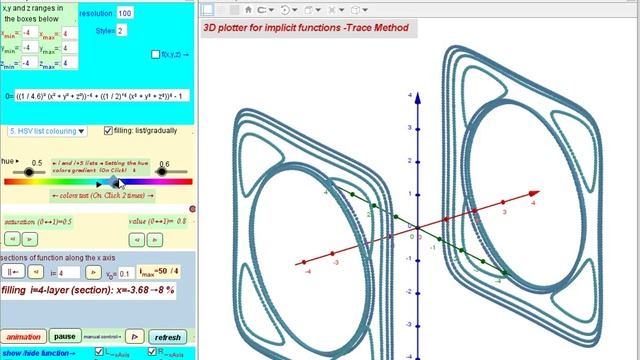Expand the clipping box dropdown arrow
640x360 pixels.
[x=342, y=10]
